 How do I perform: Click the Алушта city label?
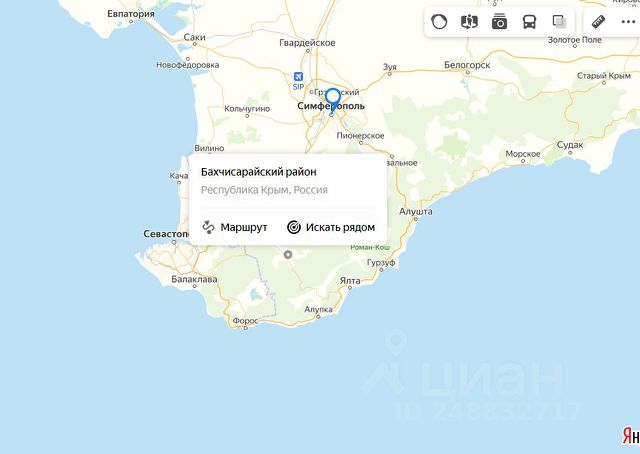416,211
